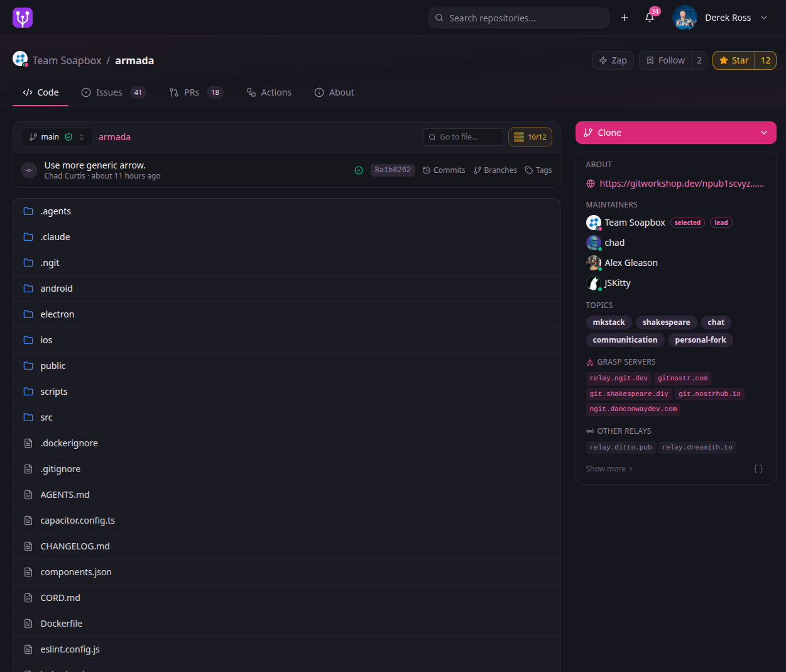
Task: Click the file icon for CHANGELOG.md
Action: click(28, 546)
